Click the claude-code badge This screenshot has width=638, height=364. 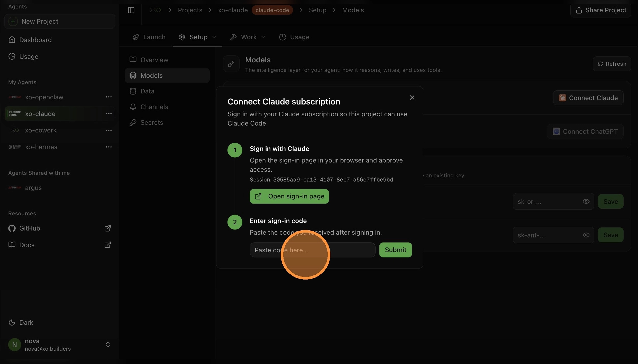(x=272, y=10)
